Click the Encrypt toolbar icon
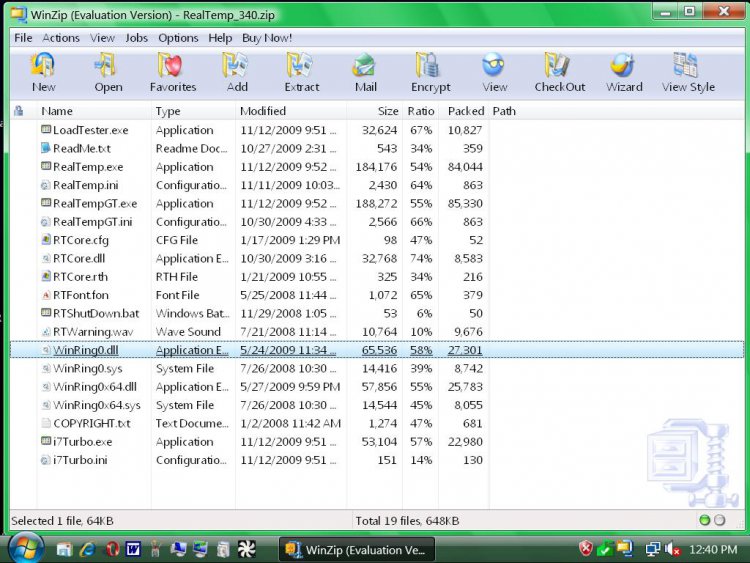The image size is (750, 563). (x=428, y=65)
